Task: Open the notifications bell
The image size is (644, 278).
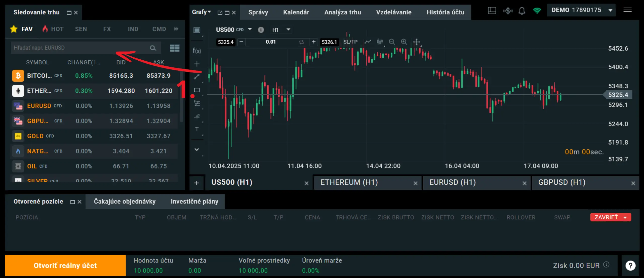Action: pyautogui.click(x=522, y=11)
